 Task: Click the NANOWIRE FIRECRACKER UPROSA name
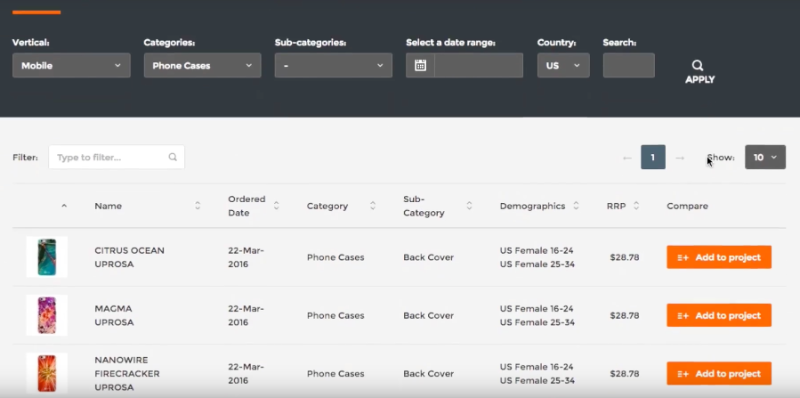127,374
